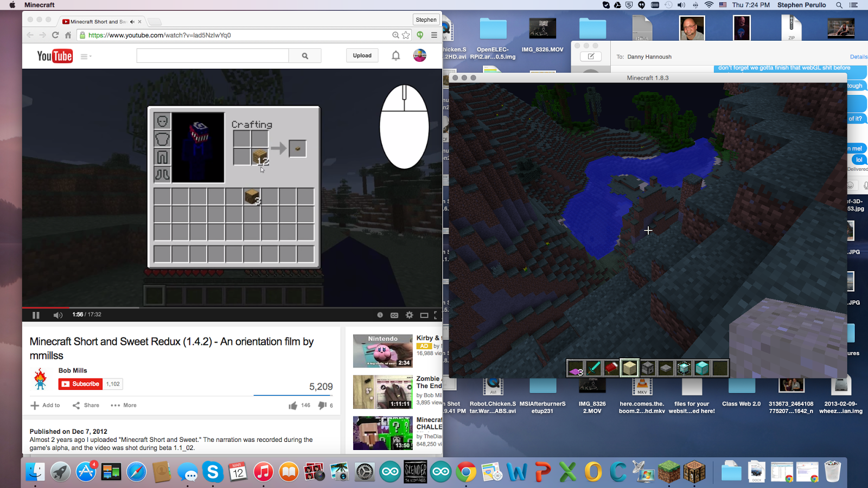Select the diamond sword hotbar slot
This screenshot has height=488, width=868.
(593, 369)
